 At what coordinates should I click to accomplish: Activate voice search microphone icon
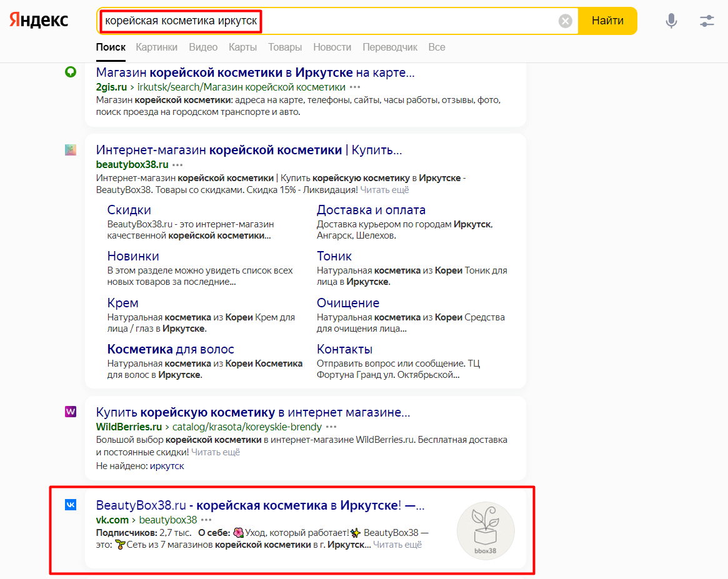671,21
